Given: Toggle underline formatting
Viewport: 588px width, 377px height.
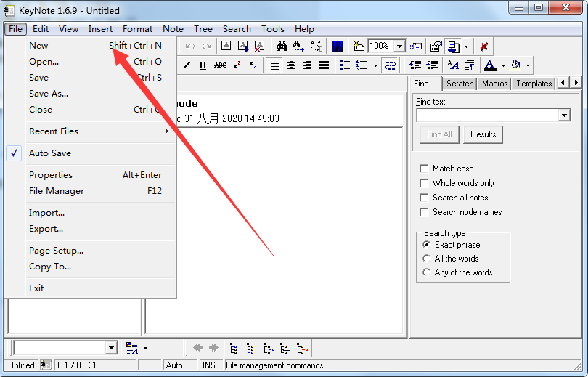Looking at the screenshot, I should pos(203,65).
